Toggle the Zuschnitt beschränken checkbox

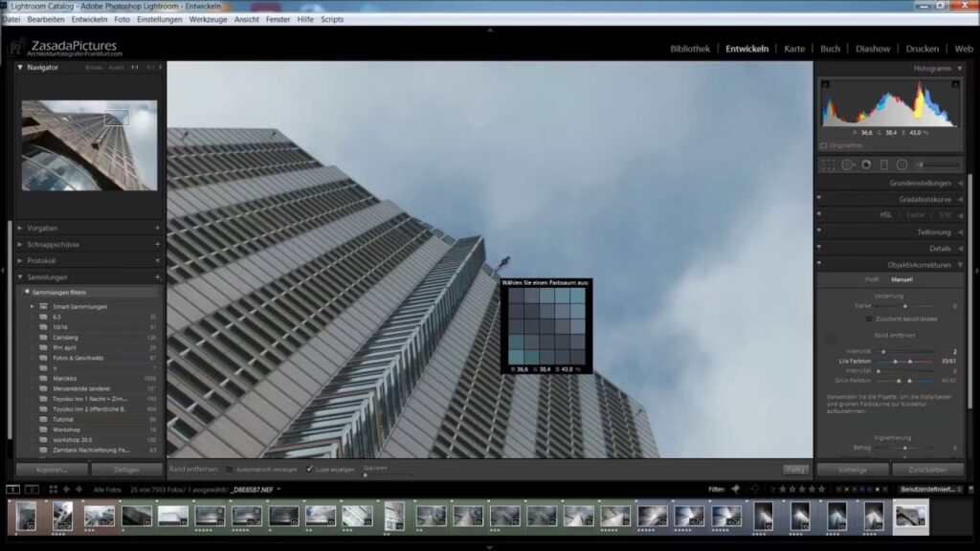869,319
